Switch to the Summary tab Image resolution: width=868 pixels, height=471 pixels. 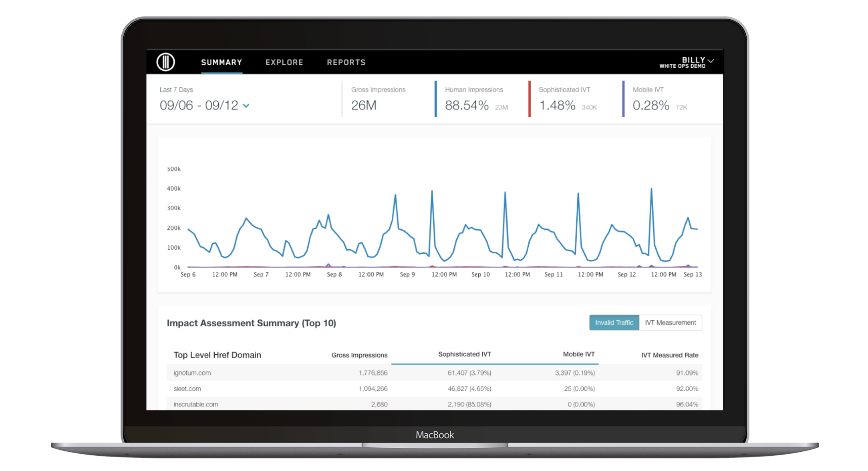tap(222, 63)
